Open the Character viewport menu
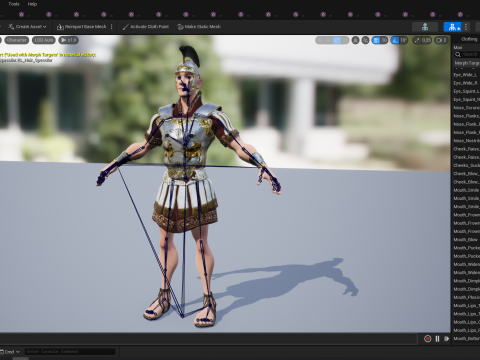This screenshot has width=480, height=360. [x=16, y=40]
